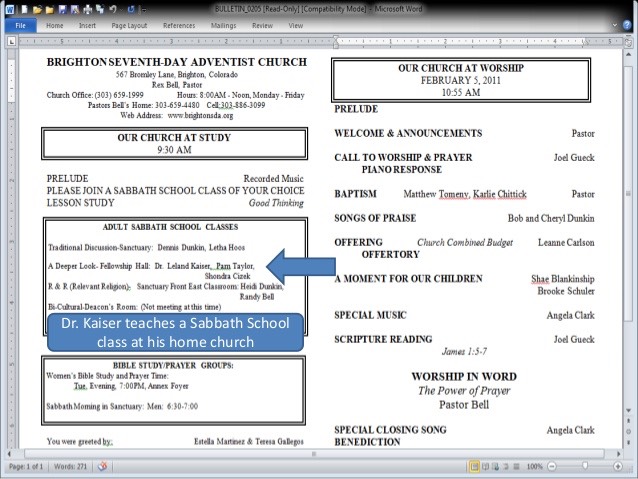
Task: Click the proofing errors icon in status bar
Action: click(102, 466)
